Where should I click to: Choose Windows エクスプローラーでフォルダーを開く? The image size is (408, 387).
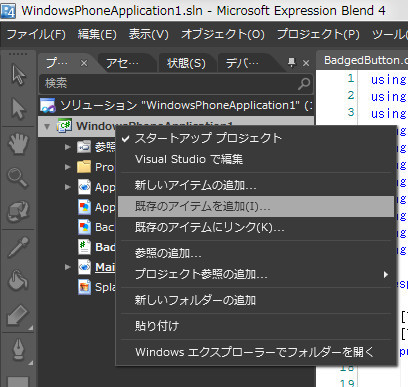pos(255,352)
